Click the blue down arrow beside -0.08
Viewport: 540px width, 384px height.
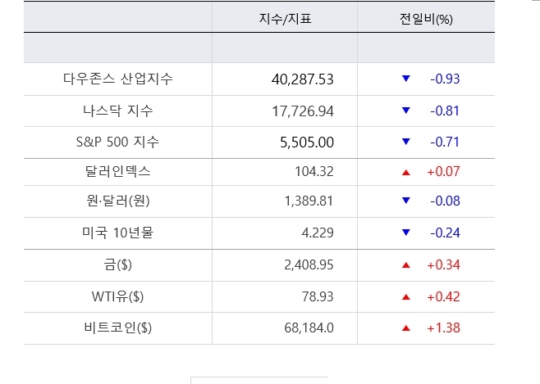click(x=406, y=200)
